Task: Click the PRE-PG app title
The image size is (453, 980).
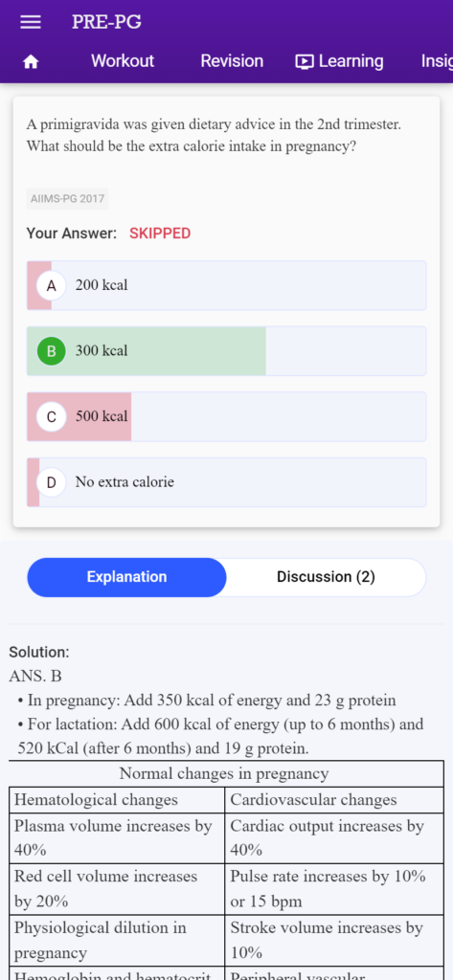Action: 106,22
